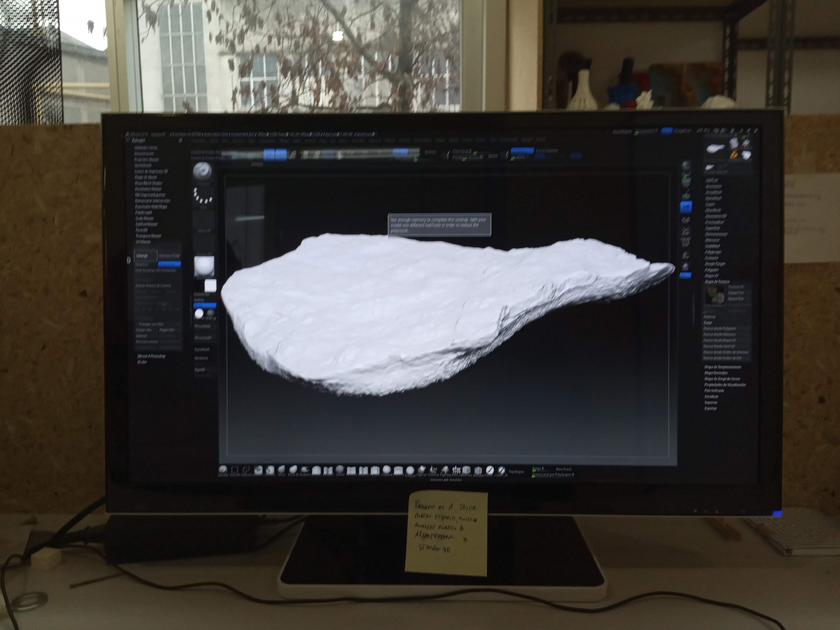This screenshot has height=630, width=840.
Task: Select the SimpleBrush orange tool icon
Action: (734, 155)
